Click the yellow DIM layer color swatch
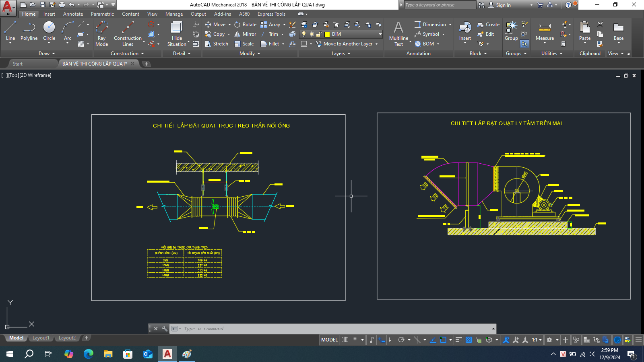 327,34
